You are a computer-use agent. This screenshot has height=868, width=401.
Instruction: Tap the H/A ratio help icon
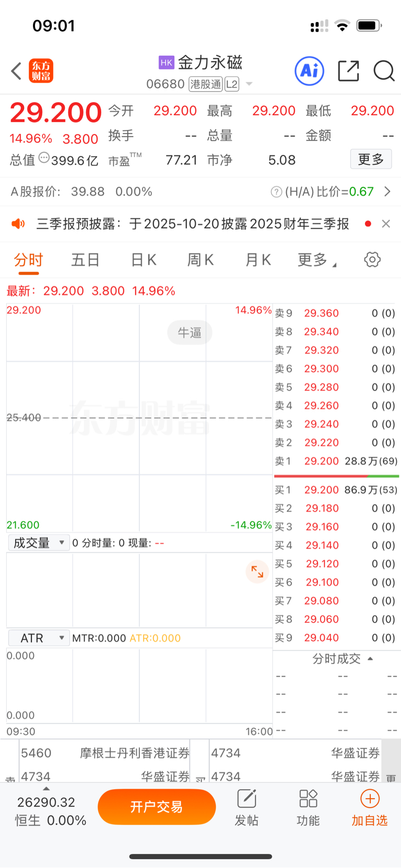(x=276, y=192)
